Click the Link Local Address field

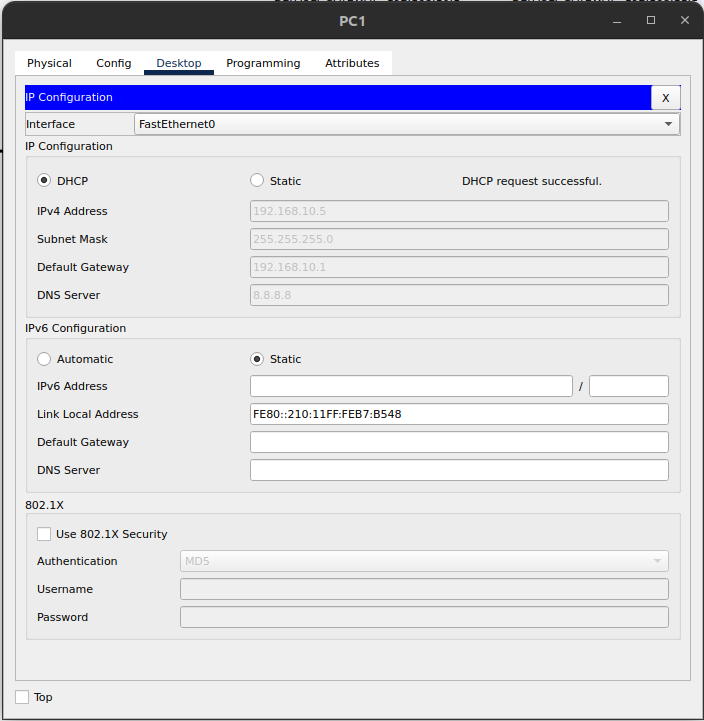coord(459,414)
